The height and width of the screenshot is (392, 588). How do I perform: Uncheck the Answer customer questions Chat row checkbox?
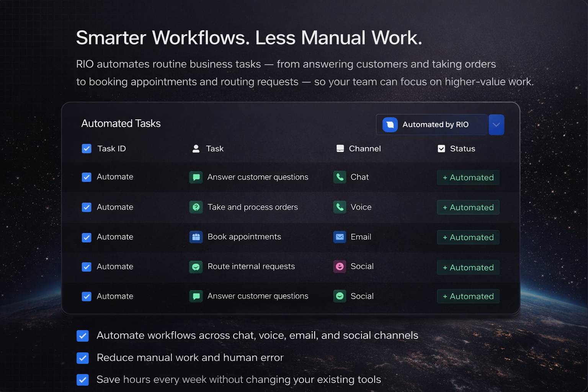click(87, 177)
